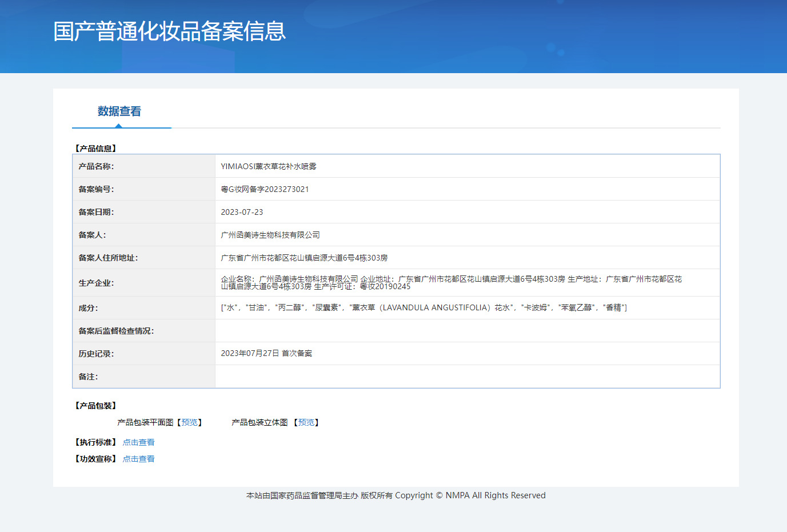
Task: Click the 国产普通化妆品备案信息 page title
Action: 170,31
